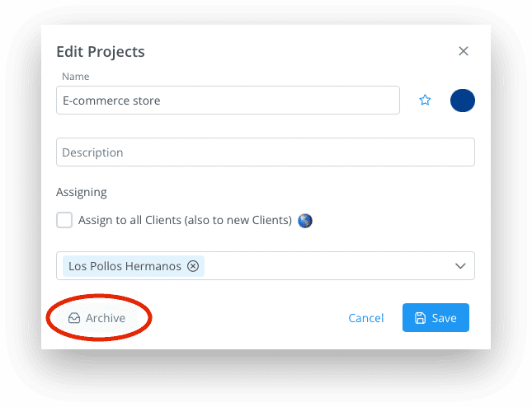The height and width of the screenshot is (407, 532).
Task: Click into the Description field
Action: tap(266, 152)
